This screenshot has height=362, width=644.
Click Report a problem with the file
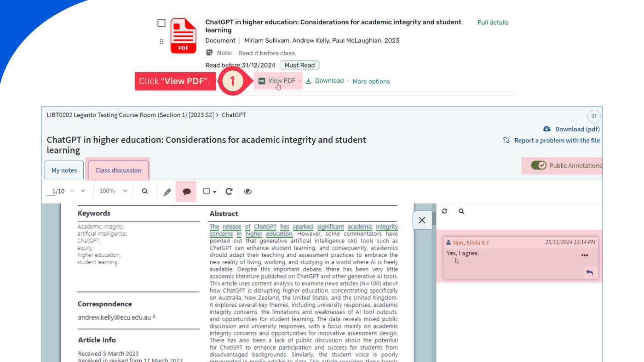(557, 140)
